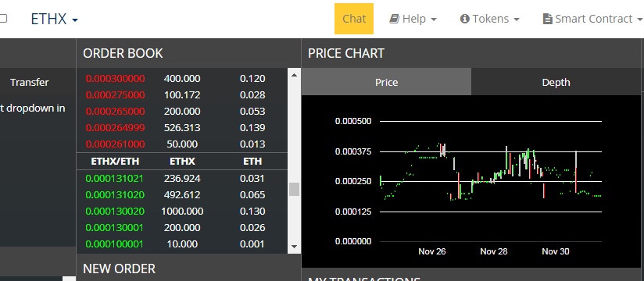The height and width of the screenshot is (281, 644).
Task: Select the Price chart tab
Action: 387,82
